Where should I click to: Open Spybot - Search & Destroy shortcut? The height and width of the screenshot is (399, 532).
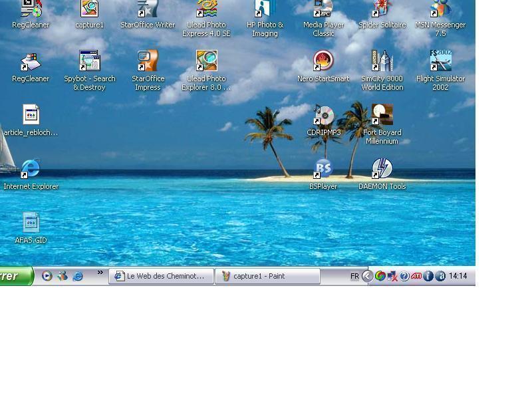[x=89, y=61]
